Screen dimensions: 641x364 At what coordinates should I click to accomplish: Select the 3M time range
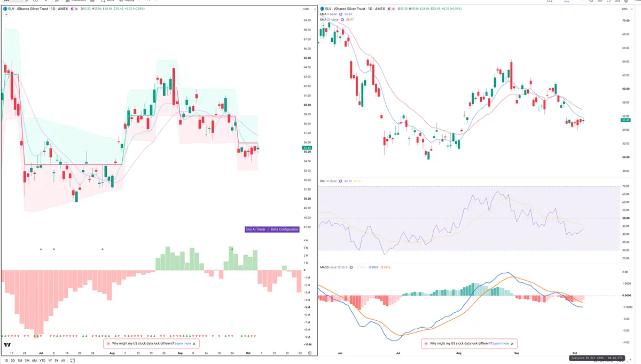[x=27, y=361]
